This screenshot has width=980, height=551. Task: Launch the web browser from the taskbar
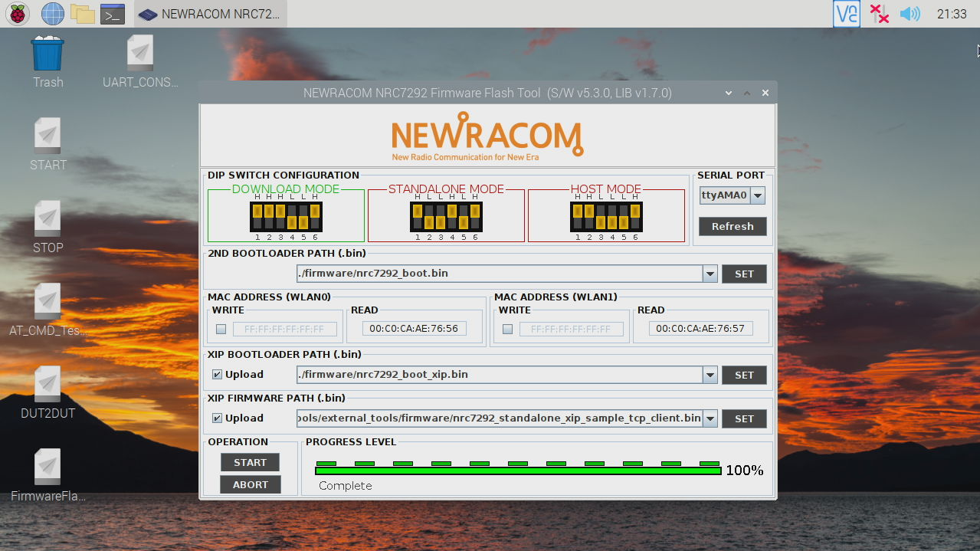(x=51, y=13)
